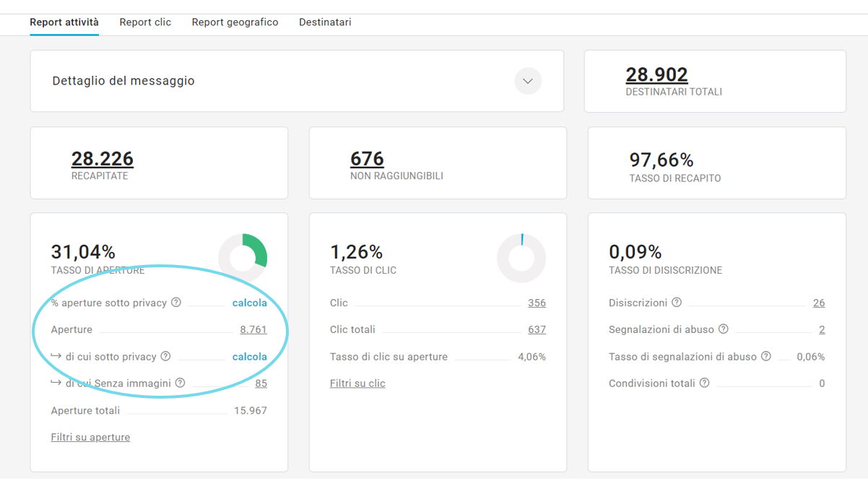Click help icon next to 'Segnalazioni di abuso'

724,329
